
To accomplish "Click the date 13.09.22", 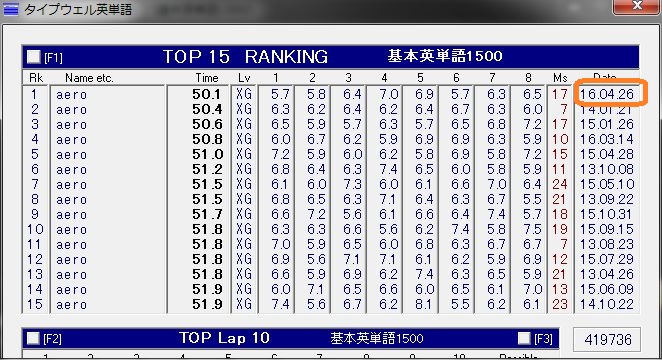I will [607, 199].
